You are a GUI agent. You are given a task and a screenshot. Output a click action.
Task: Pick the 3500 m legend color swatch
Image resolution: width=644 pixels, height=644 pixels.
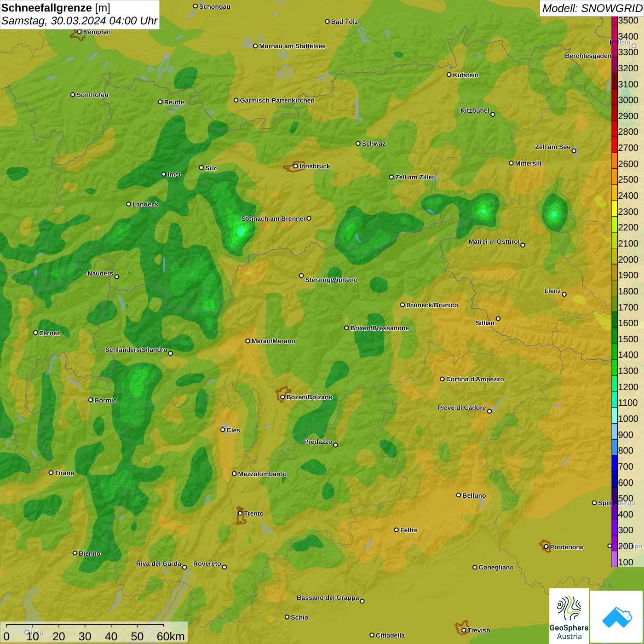pyautogui.click(x=615, y=20)
